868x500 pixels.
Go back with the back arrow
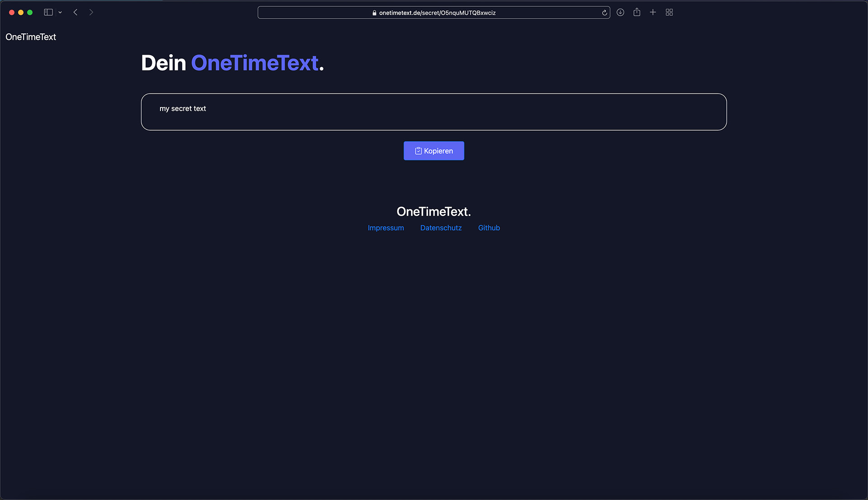click(x=75, y=12)
